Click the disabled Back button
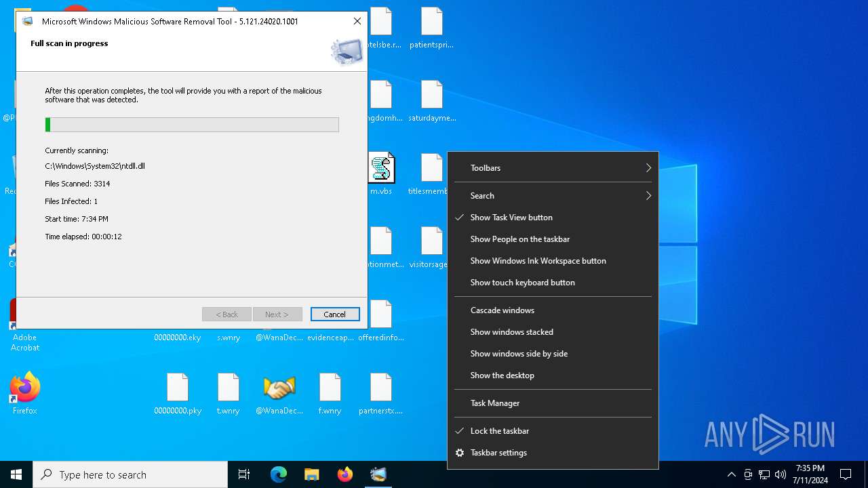Viewport: 868px width, 488px height. [226, 314]
